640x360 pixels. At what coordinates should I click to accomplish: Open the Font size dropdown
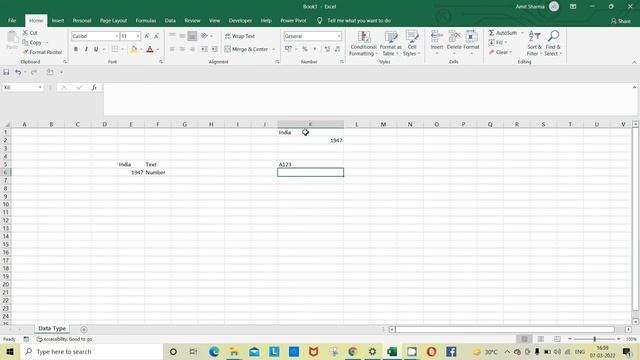(x=138, y=36)
